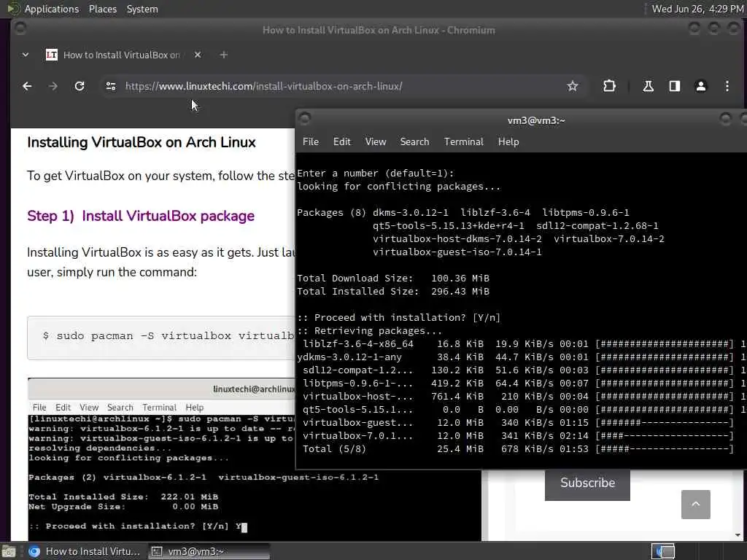Expand the tab search chevron
The width and height of the screenshot is (747, 560).
click(x=26, y=55)
